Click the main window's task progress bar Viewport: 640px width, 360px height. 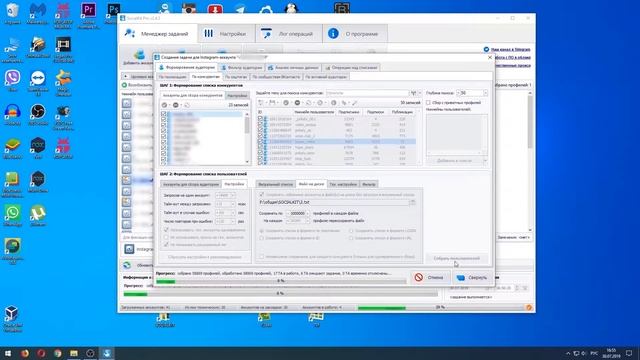[280, 293]
